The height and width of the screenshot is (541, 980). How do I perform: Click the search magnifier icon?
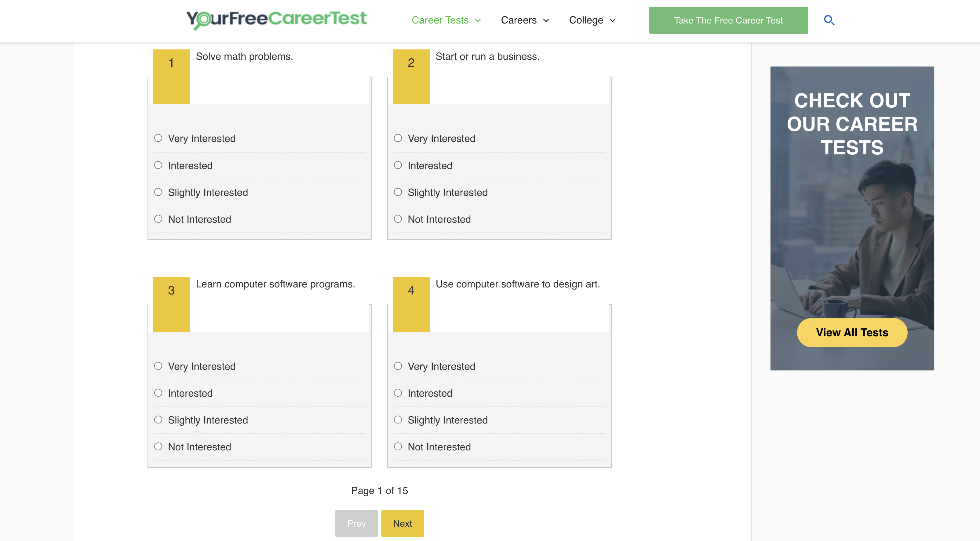[829, 20]
